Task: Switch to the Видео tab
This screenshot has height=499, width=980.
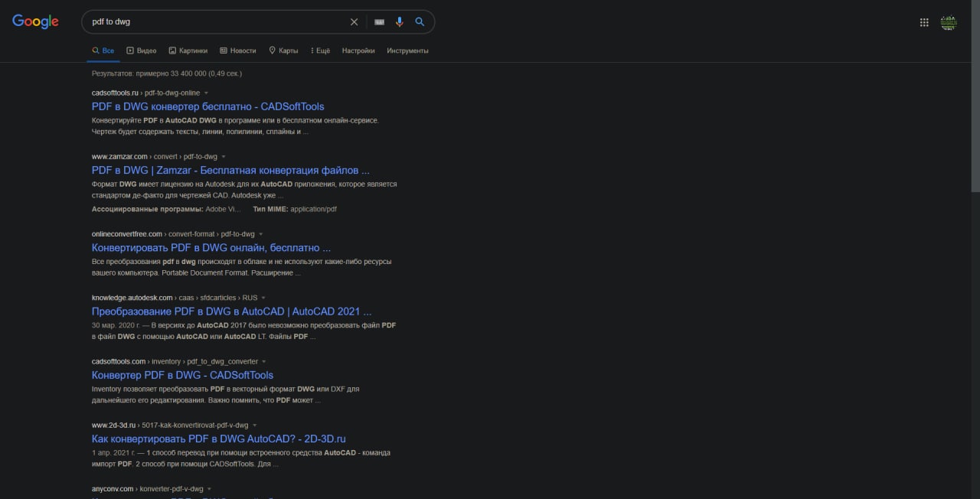Action: [142, 51]
